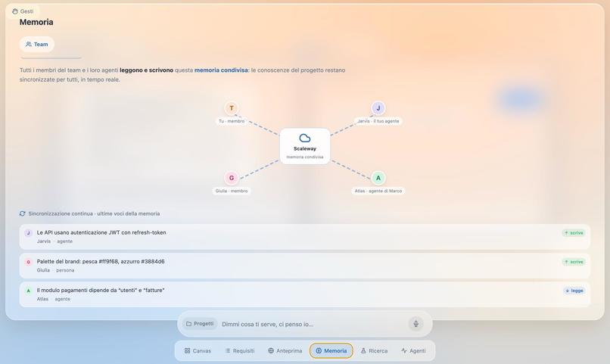Click the 'Atlas · agente di Marco' label
Screen dimensions: 610x364
pyautogui.click(x=378, y=191)
